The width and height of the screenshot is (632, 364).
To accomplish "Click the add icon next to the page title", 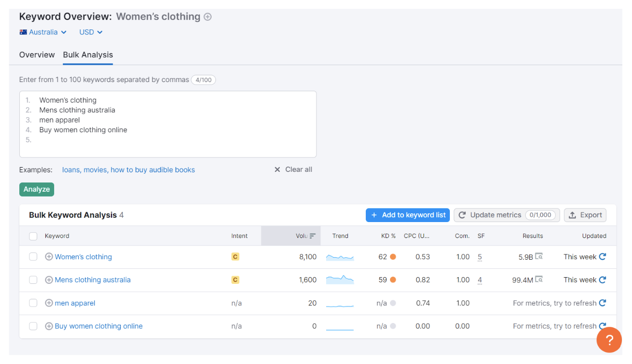I will click(207, 16).
